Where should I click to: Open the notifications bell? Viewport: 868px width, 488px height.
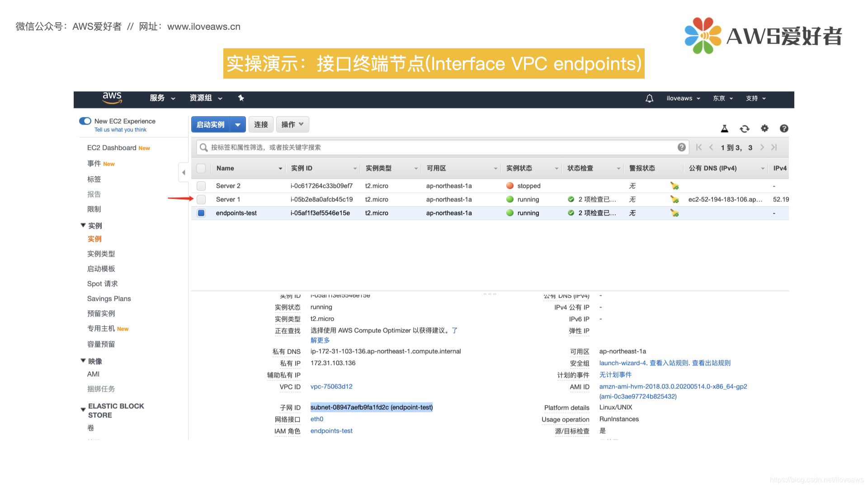[649, 98]
